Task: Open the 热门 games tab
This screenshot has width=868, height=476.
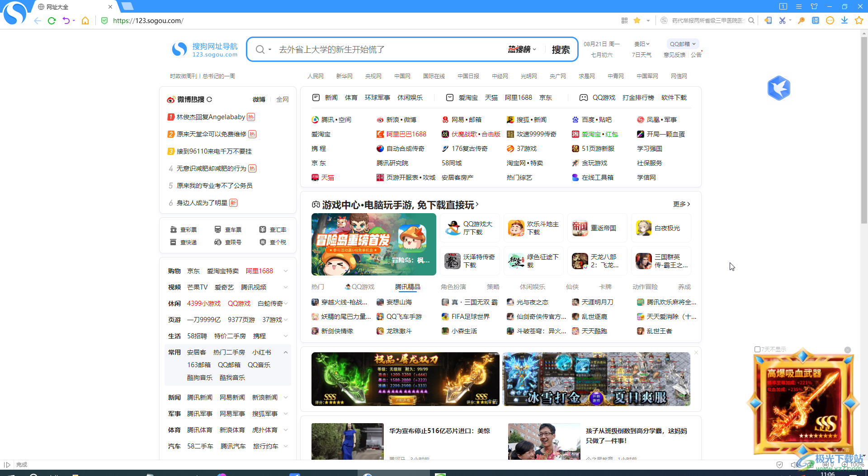Action: (318, 287)
